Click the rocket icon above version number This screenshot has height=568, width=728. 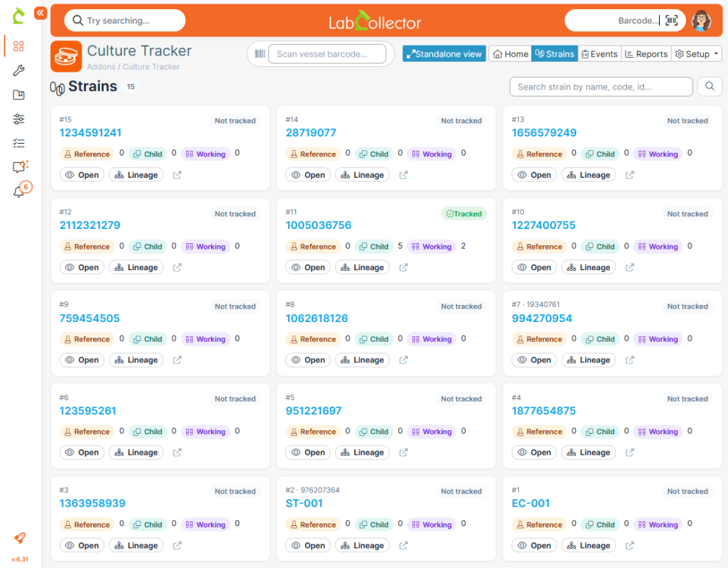19,538
